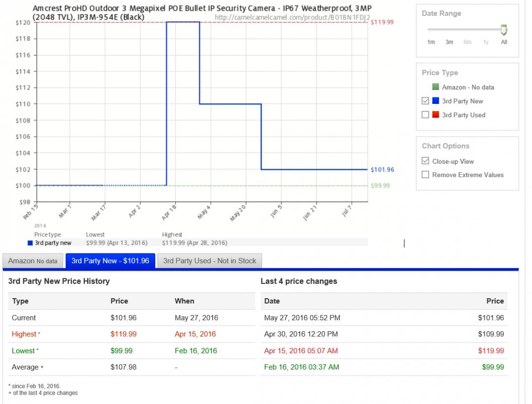532x404 pixels.
Task: Switch to 3rd Party New tab
Action: tap(110, 261)
